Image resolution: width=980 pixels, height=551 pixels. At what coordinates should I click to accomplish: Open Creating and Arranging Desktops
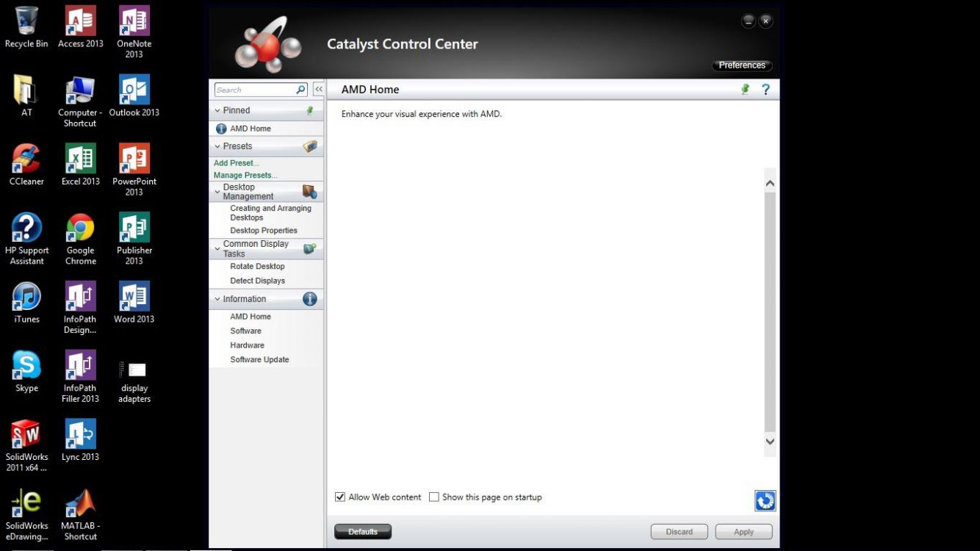(x=270, y=213)
